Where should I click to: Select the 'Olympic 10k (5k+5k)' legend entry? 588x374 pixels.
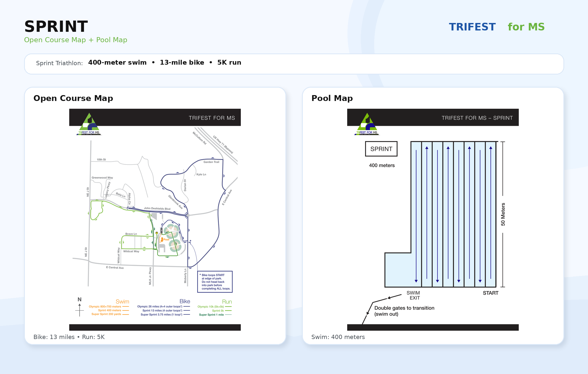211,307
